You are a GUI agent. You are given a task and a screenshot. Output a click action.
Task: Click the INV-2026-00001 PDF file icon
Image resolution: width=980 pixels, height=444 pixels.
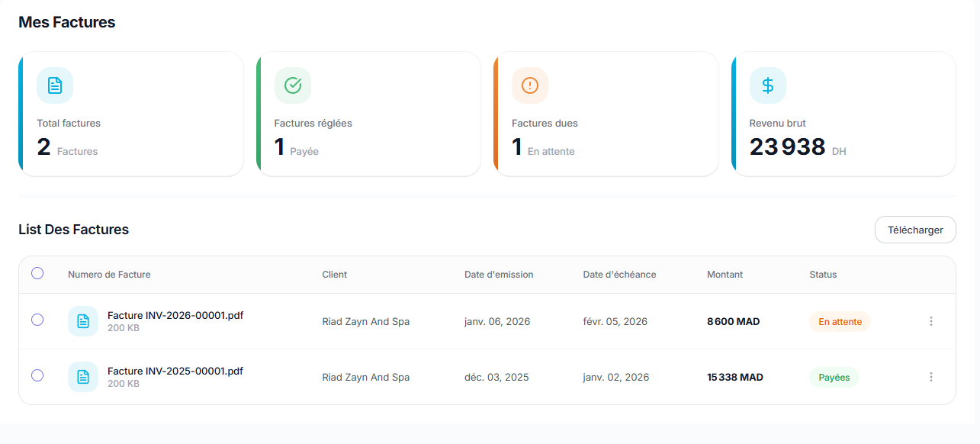[x=83, y=321]
